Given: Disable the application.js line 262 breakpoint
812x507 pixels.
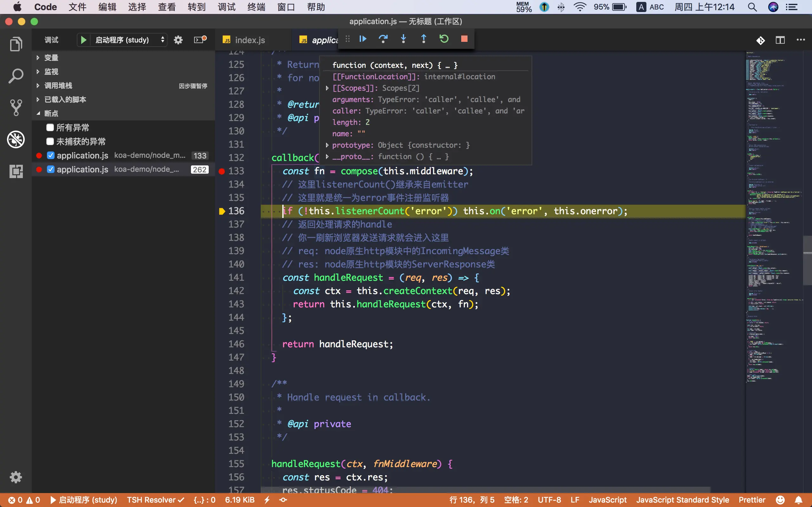Looking at the screenshot, I should coord(51,169).
